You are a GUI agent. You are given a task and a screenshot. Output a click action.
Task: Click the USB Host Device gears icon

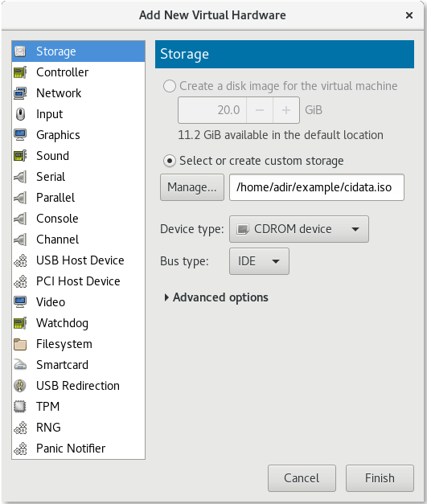click(x=20, y=260)
